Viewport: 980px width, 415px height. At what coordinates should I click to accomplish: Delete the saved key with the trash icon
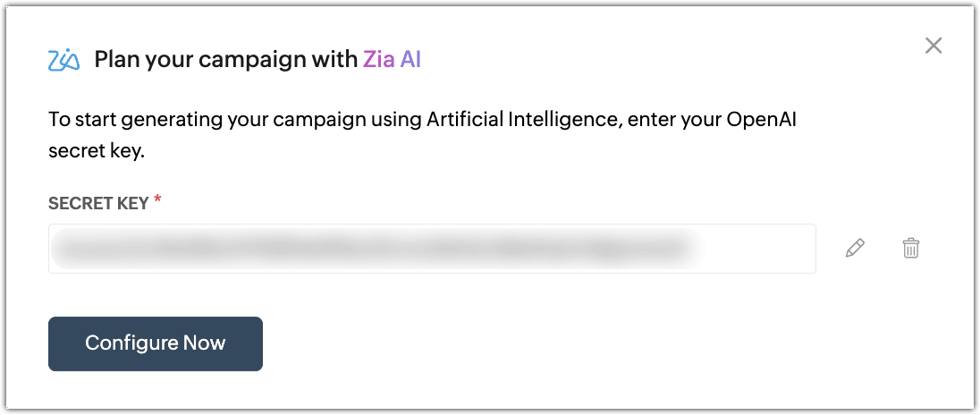(x=910, y=249)
